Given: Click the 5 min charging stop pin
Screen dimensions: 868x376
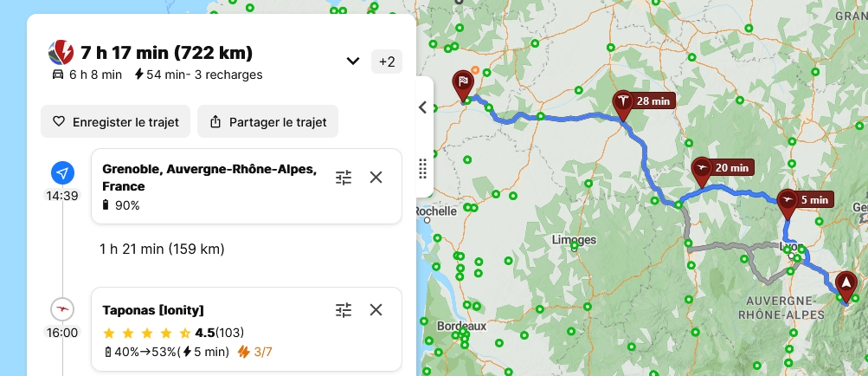Looking at the screenshot, I should pyautogui.click(x=788, y=202).
